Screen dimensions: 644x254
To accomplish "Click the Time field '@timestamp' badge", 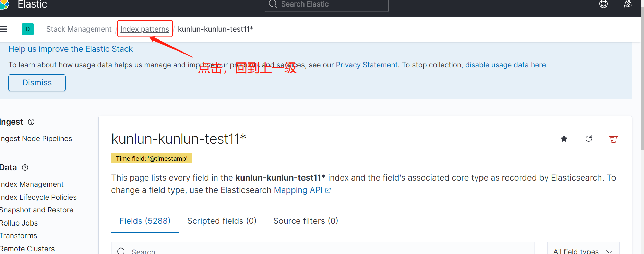I will (x=152, y=159).
